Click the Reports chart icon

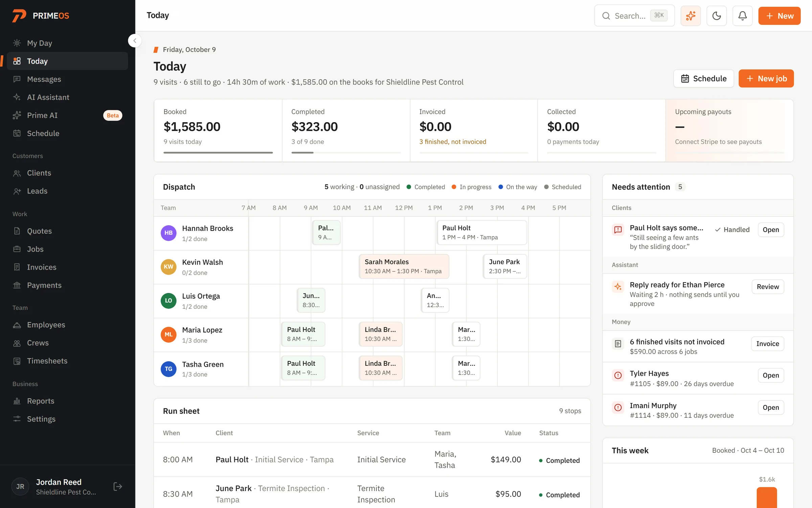pos(17,401)
